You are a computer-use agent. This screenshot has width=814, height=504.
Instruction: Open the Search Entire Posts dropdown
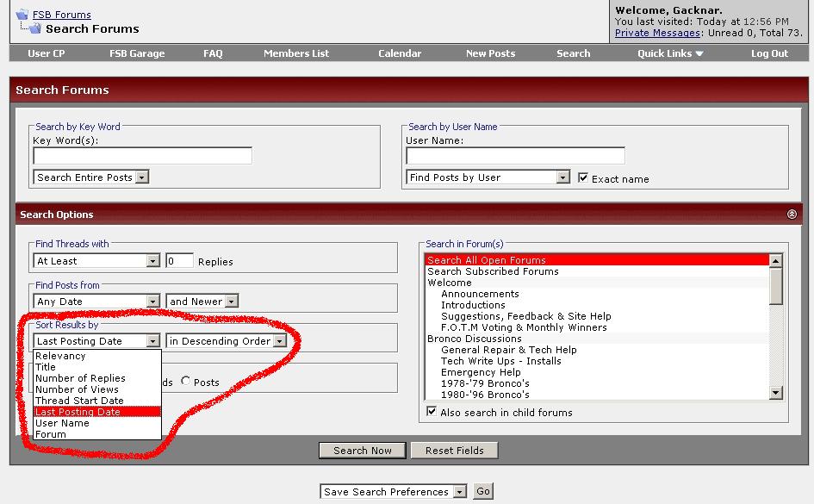click(90, 177)
